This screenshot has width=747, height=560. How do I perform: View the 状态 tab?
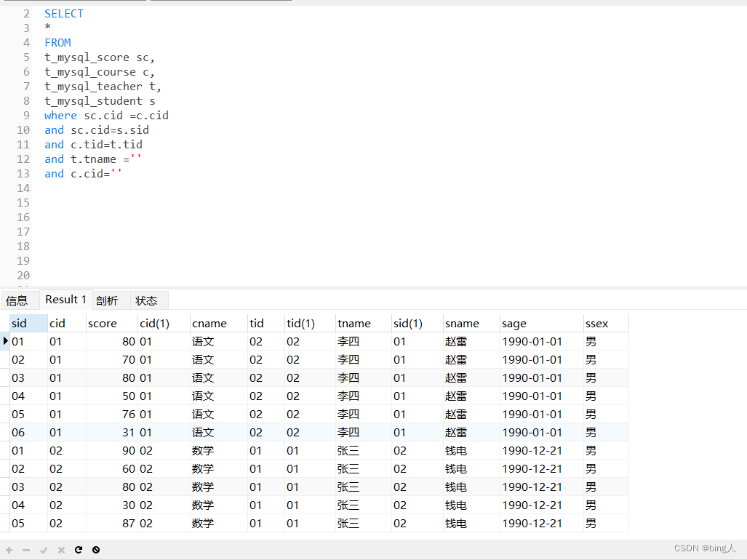click(x=148, y=300)
